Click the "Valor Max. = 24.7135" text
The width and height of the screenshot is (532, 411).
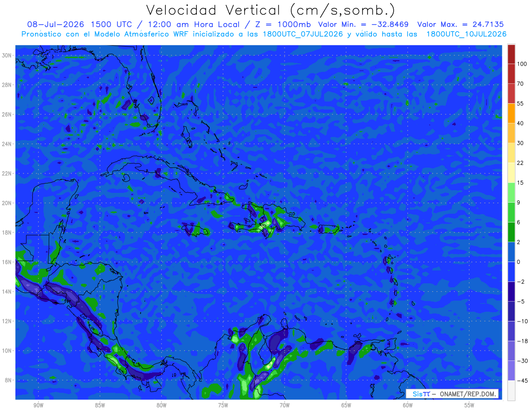click(x=460, y=24)
